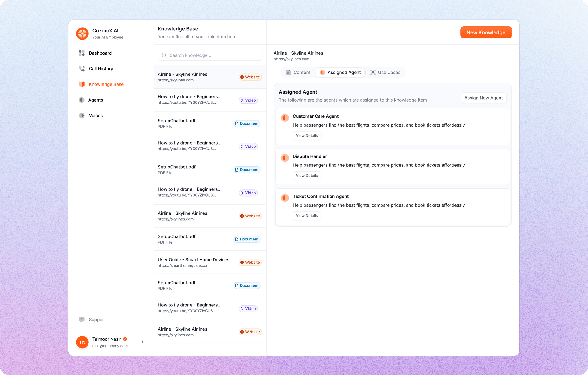Click the Knowledge Base book icon
The image size is (588, 375).
point(82,84)
